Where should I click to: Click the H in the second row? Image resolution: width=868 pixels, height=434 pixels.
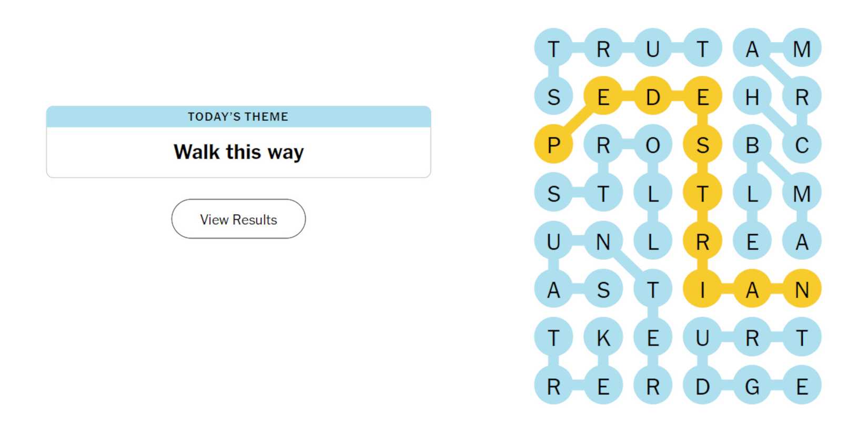pos(752,96)
